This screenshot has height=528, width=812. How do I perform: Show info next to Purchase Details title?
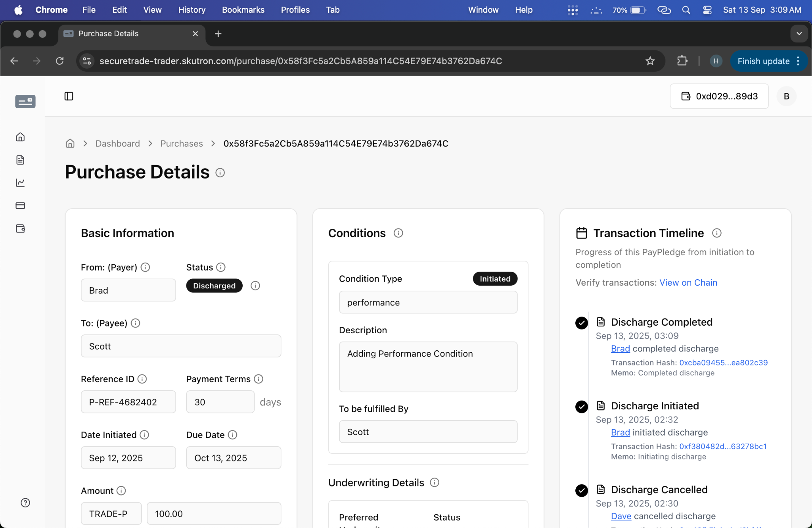click(220, 173)
